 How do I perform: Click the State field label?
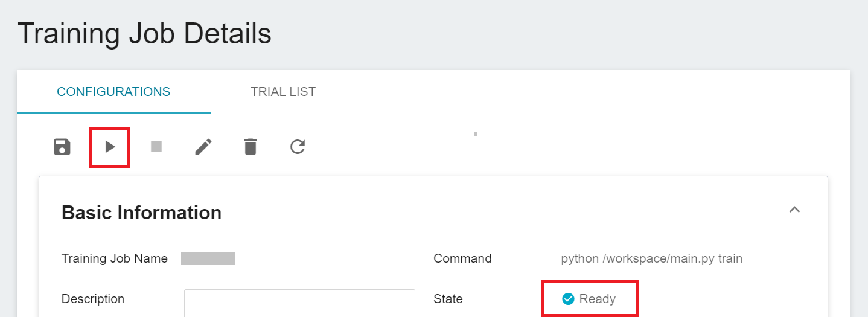(448, 299)
